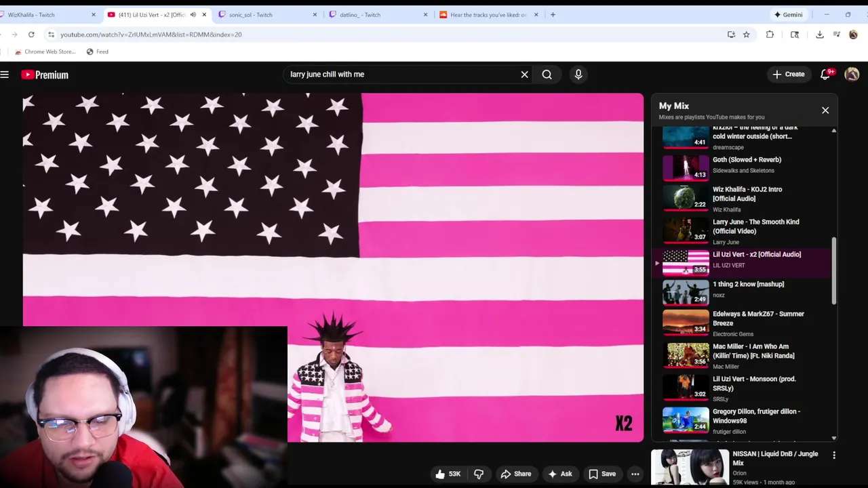868x488 pixels.
Task: Play Larry June - The Smooth Kind
Action: 743,230
